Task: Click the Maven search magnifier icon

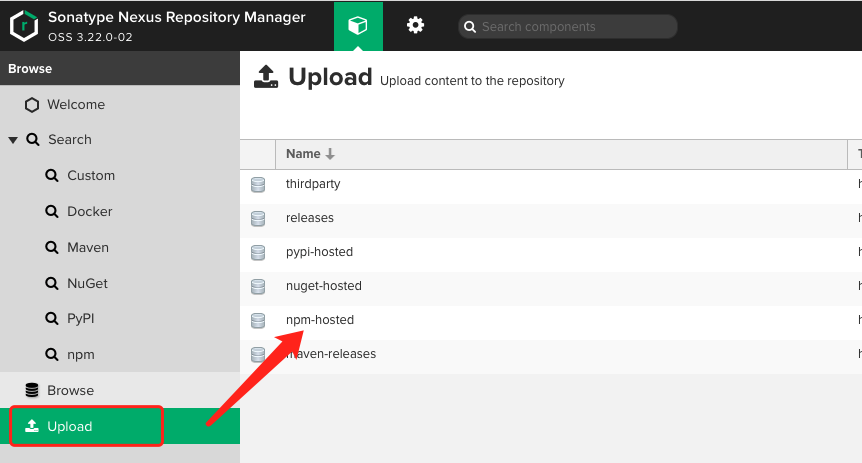Action: (x=52, y=247)
